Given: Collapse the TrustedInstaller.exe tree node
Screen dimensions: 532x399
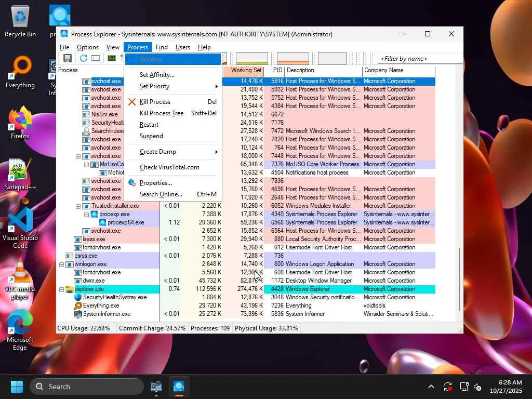Looking at the screenshot, I should point(78,206).
